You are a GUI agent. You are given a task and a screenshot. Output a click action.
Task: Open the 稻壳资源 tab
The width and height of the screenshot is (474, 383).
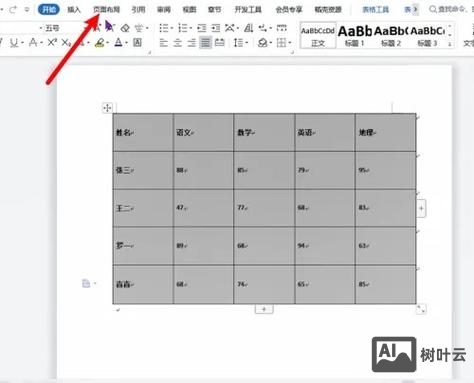pos(328,10)
